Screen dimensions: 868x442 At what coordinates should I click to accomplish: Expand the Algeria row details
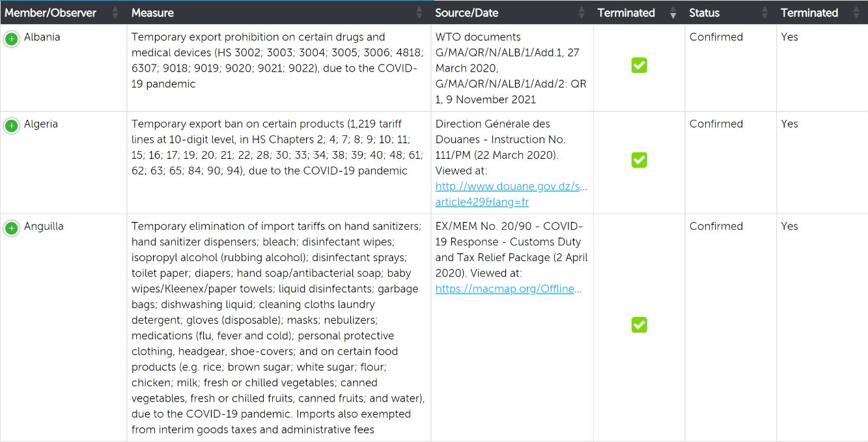(11, 126)
